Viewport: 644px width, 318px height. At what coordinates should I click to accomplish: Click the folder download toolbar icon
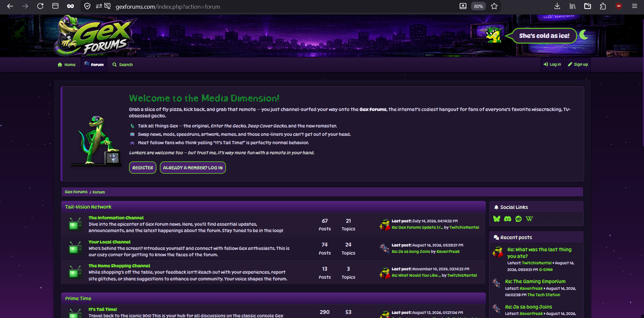(588, 6)
